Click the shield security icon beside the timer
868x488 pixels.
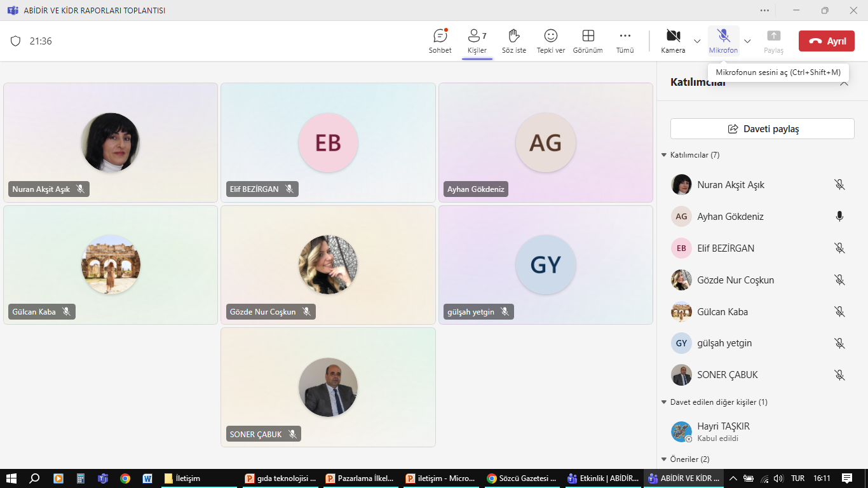[16, 41]
